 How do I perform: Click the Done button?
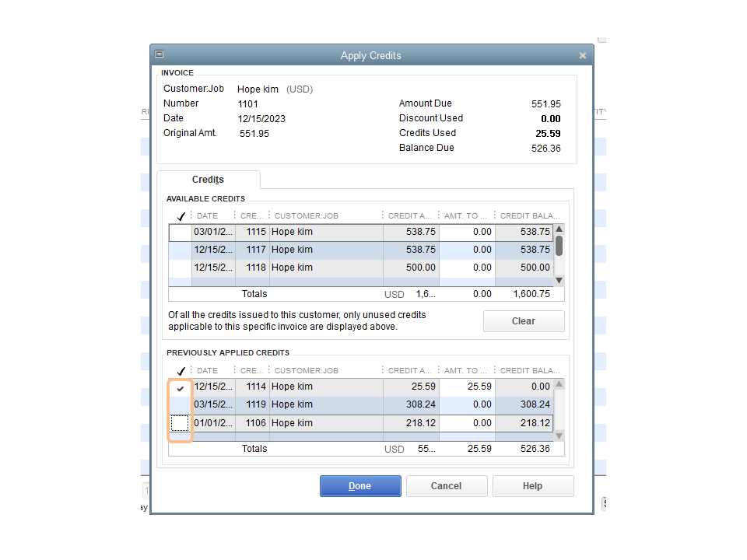pyautogui.click(x=360, y=485)
